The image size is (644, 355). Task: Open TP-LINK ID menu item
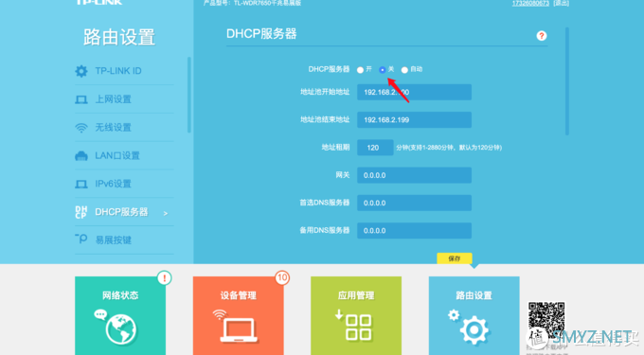124,71
